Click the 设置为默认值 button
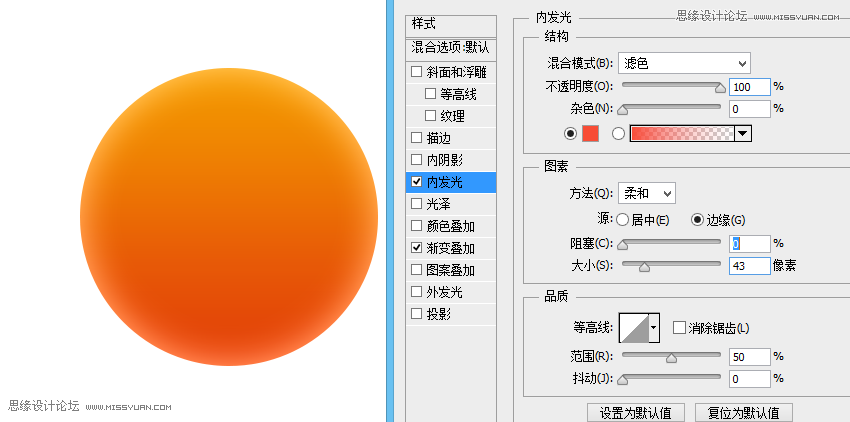The width and height of the screenshot is (850, 422). coord(636,413)
